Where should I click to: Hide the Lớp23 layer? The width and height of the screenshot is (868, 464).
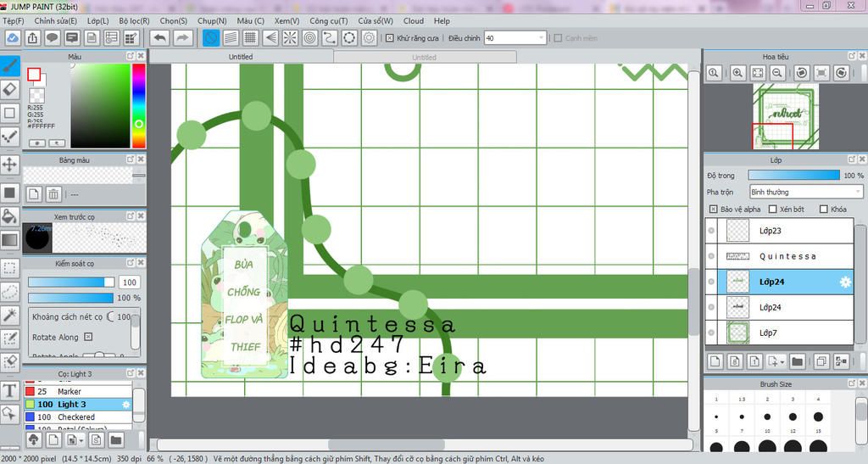coord(711,231)
